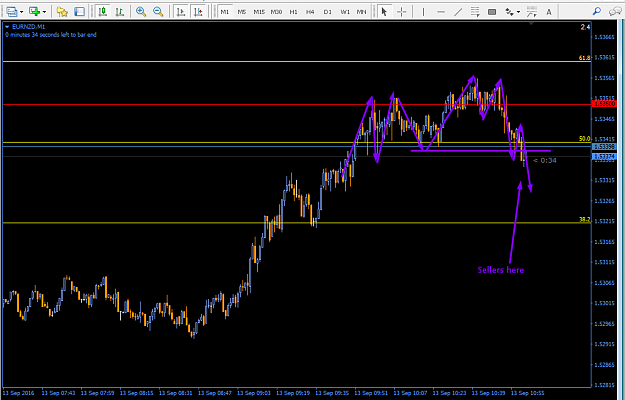Select the D1 timeframe
Viewport: 625px width, 400px height.
(328, 12)
